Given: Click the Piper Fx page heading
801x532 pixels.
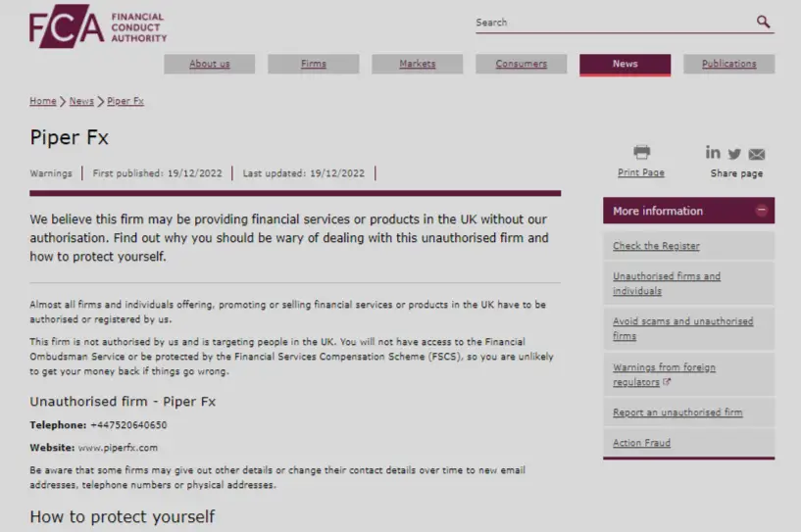Looking at the screenshot, I should [69, 137].
